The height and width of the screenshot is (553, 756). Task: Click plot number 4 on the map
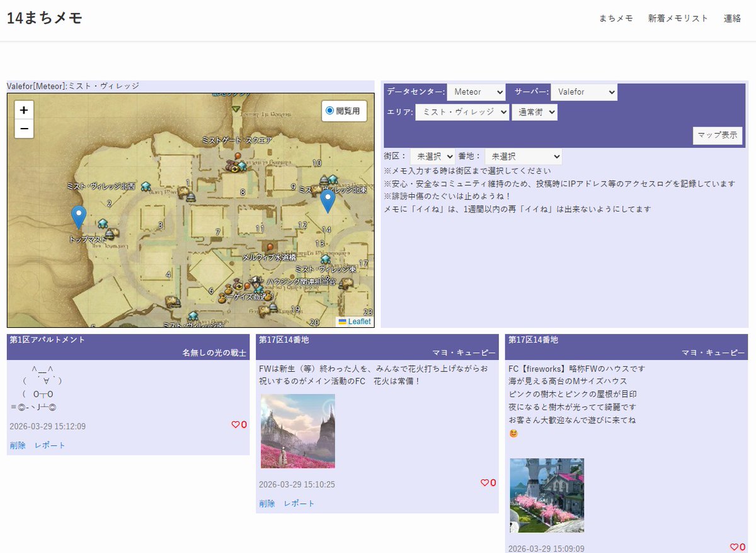pyautogui.click(x=168, y=274)
